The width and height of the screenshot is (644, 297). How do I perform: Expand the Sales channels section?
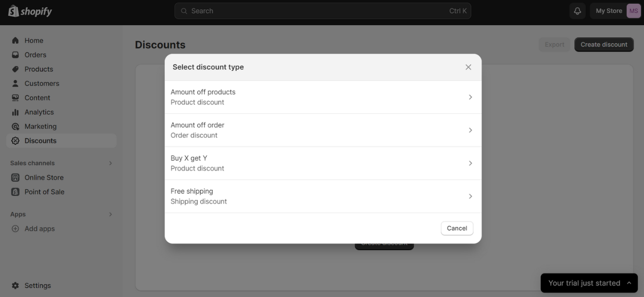click(110, 163)
